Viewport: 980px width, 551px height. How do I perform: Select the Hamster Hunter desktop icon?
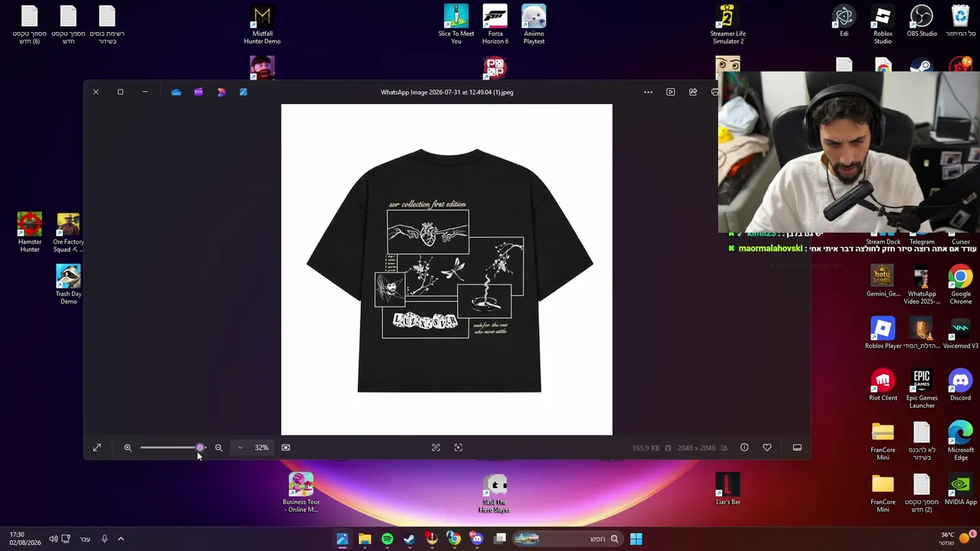pyautogui.click(x=30, y=233)
